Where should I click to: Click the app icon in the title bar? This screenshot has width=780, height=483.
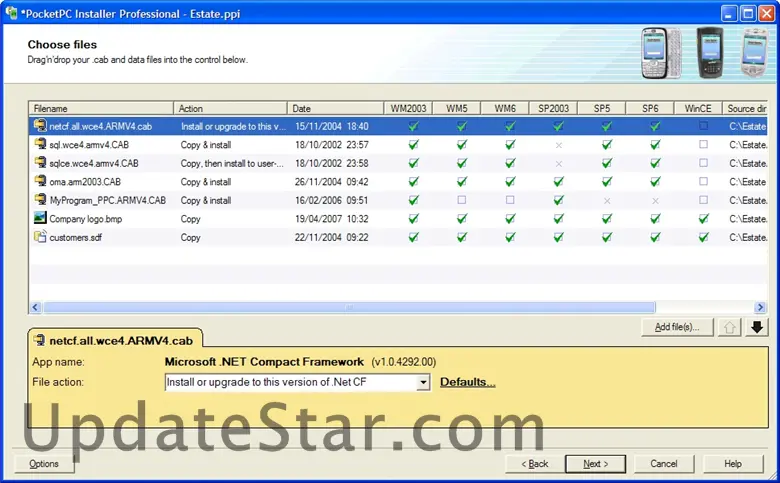(x=11, y=13)
